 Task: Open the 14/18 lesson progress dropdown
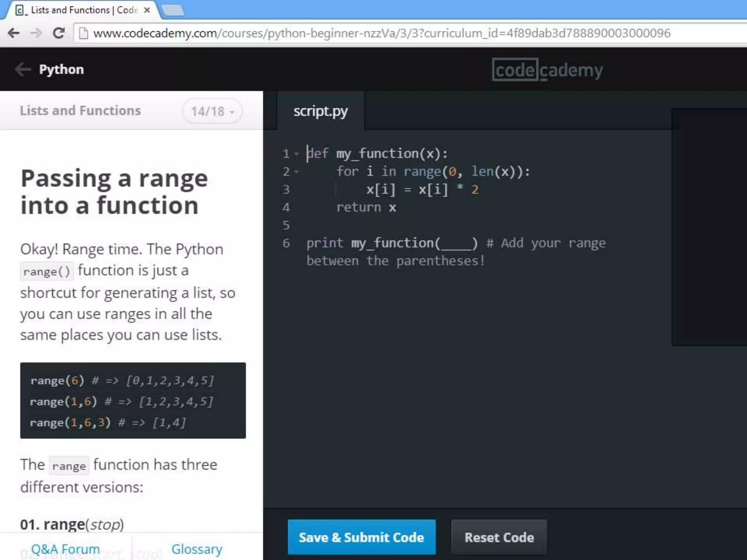(x=212, y=111)
